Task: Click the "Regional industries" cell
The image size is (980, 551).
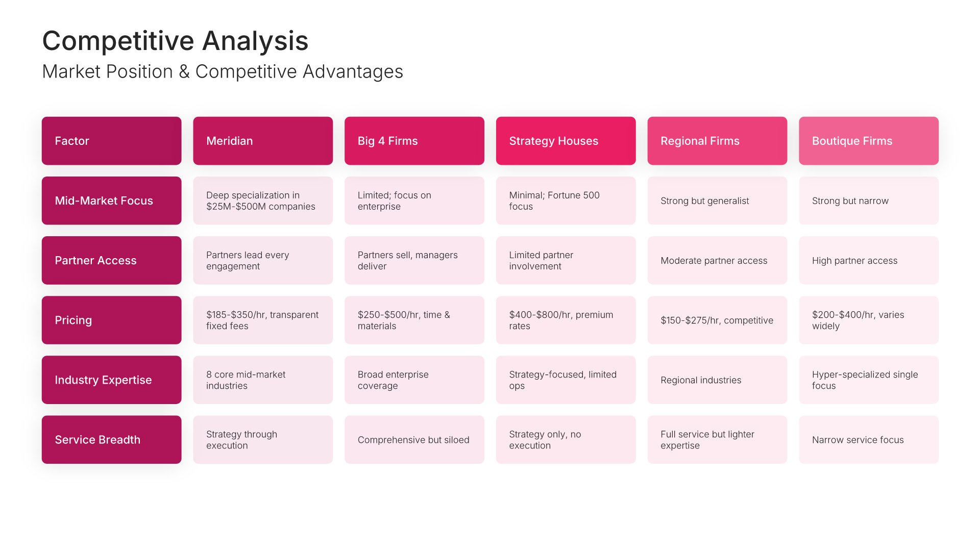Action: [717, 380]
